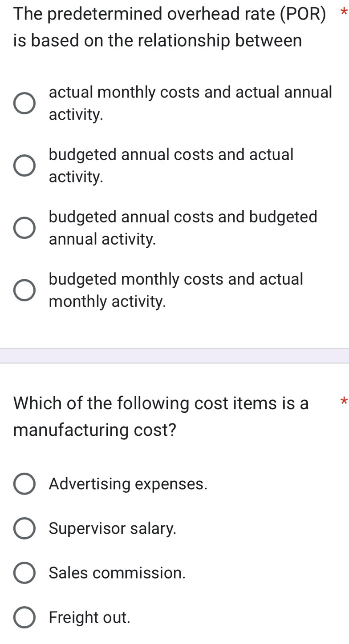Select radio button for 'actual monthly costs and actual annual activity'
The image size is (349, 644).
tap(24, 104)
